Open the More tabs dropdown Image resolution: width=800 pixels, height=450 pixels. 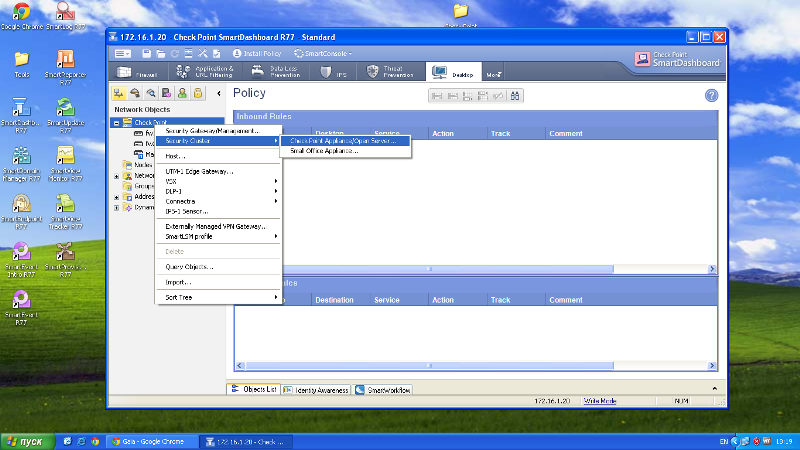[493, 74]
